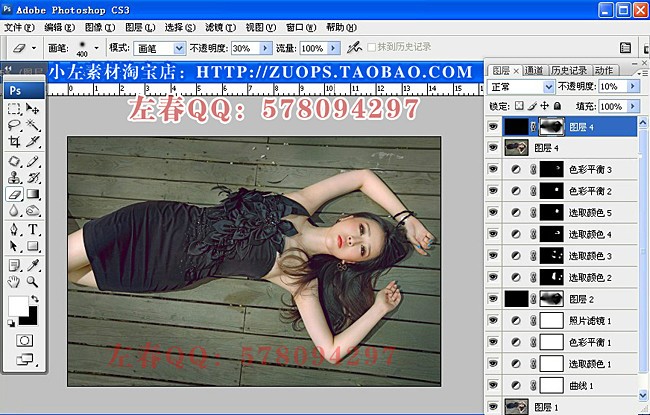Click the eraser opacity field 30%
The width and height of the screenshot is (650, 415).
(x=245, y=48)
